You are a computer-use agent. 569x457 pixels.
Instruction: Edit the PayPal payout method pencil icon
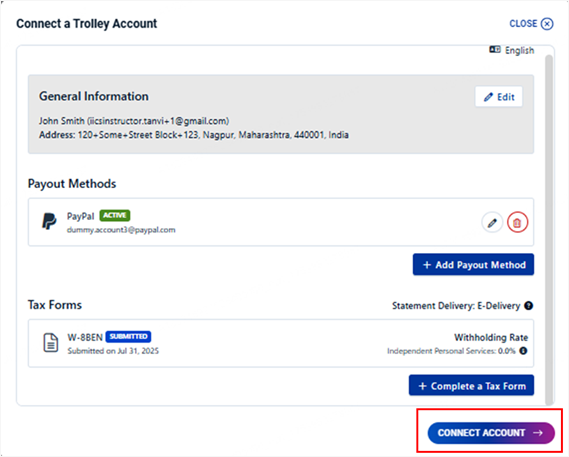coord(492,223)
